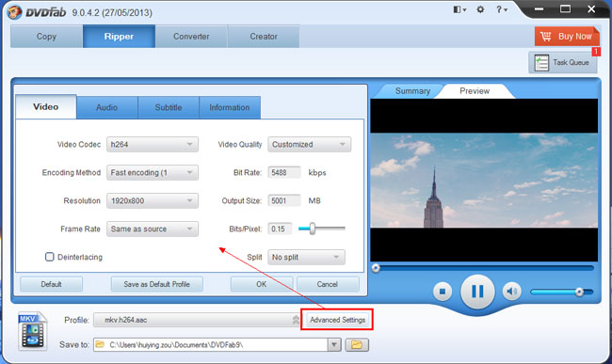The width and height of the screenshot is (612, 364).
Task: Open the Video Quality dropdown
Action: [309, 144]
